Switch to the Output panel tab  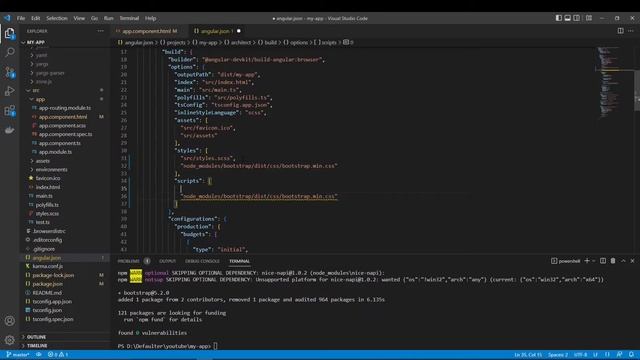[167, 261]
